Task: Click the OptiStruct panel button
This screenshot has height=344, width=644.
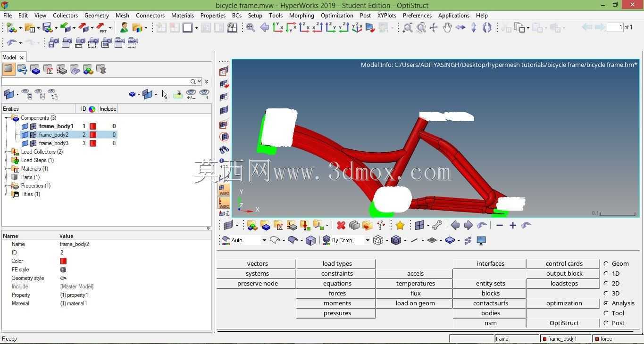Action: point(564,323)
